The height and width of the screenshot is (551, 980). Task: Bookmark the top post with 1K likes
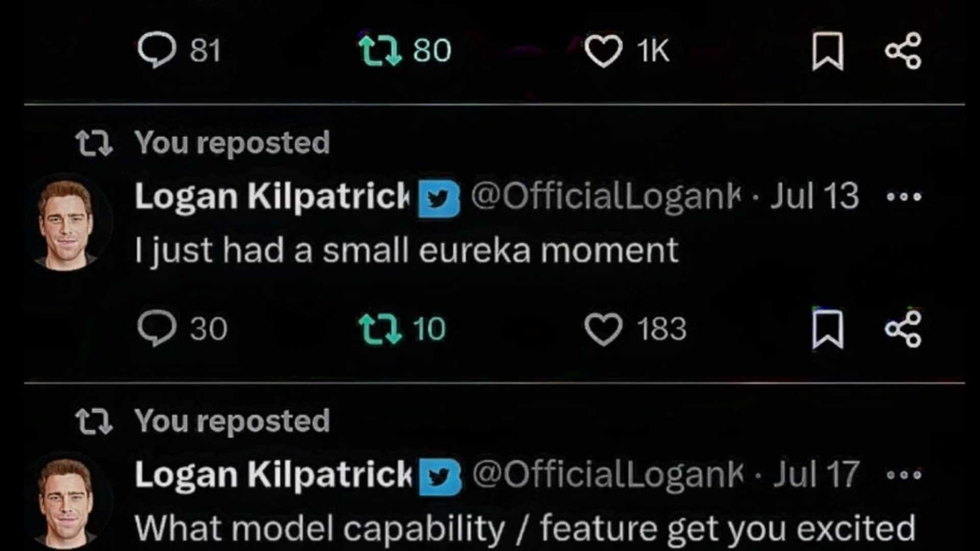pos(827,51)
